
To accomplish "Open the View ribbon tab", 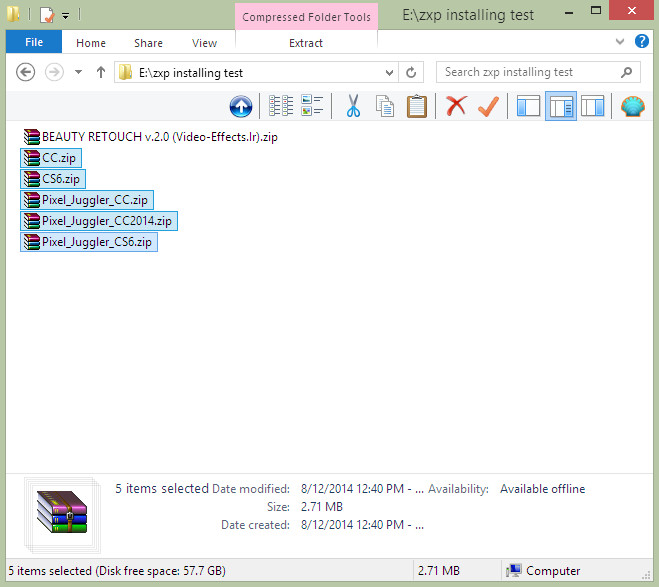I will pyautogui.click(x=204, y=43).
